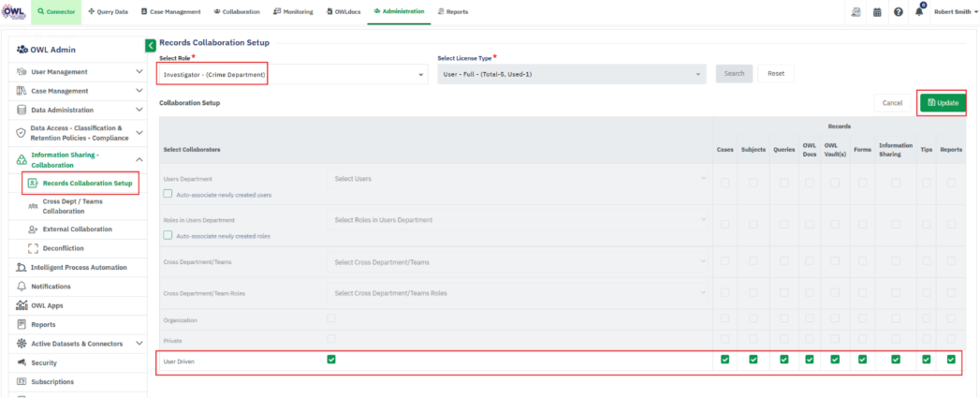The image size is (980, 399).
Task: Open notifications bell in header
Action: point(918,12)
